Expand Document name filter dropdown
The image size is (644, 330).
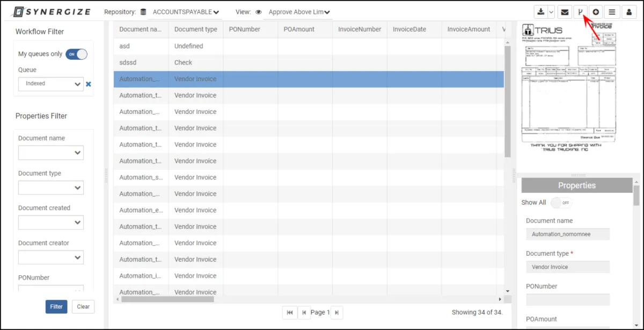pos(51,153)
